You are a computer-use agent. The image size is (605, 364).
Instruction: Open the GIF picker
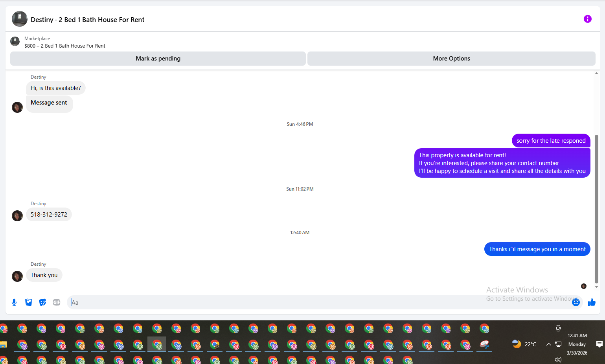pos(57,302)
